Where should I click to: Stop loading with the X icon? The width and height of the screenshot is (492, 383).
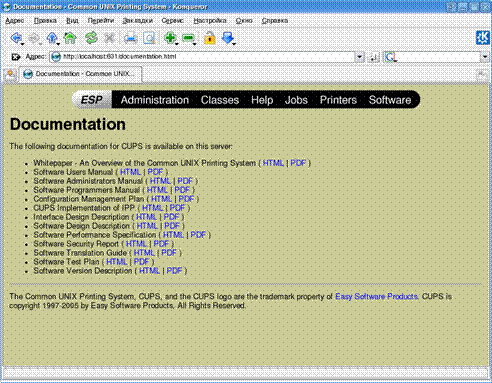click(x=109, y=38)
